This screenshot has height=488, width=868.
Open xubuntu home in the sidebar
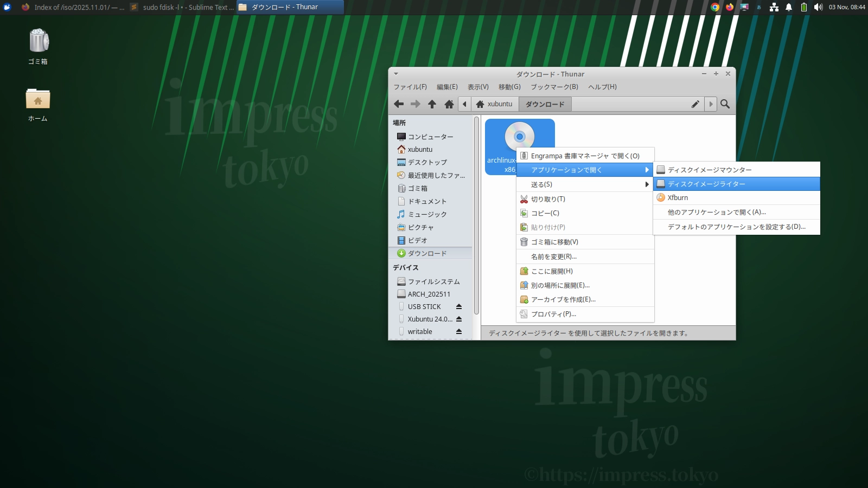pyautogui.click(x=431, y=150)
